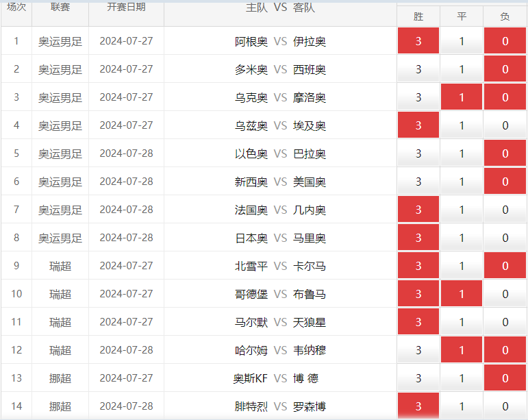The image size is (528, 420).
Task: Click the 胜 column header
Action: tap(418, 16)
